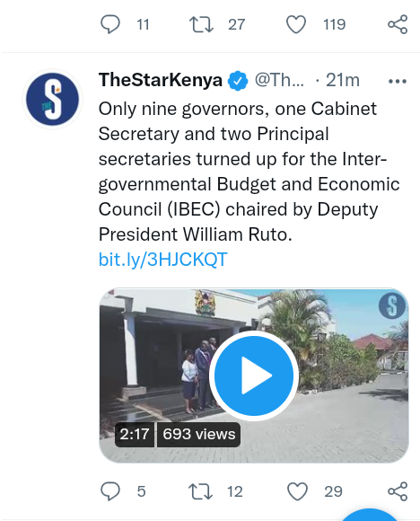This screenshot has width=420, height=521.
Task: Open the three-dot more menu on tweet
Action: pyautogui.click(x=397, y=81)
